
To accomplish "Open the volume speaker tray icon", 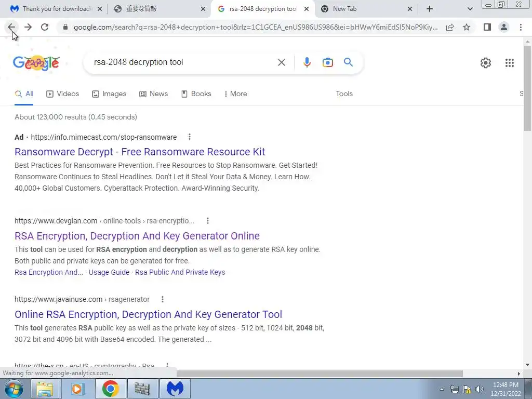I will click(x=479, y=389).
